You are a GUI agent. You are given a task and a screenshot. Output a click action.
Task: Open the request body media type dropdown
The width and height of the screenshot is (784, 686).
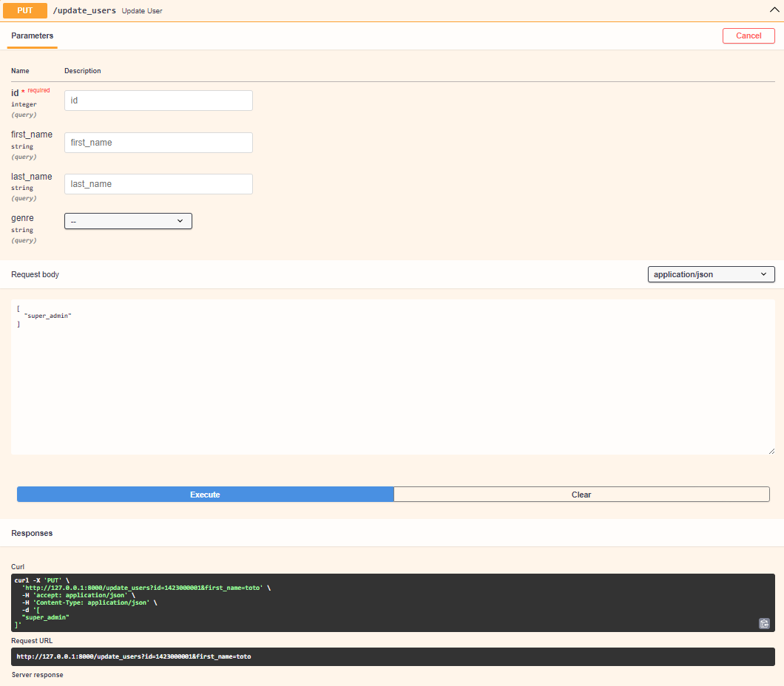coord(710,274)
